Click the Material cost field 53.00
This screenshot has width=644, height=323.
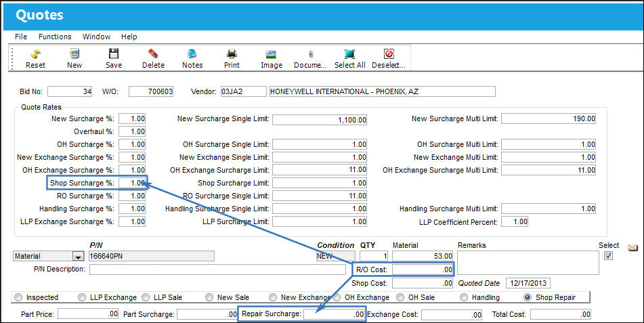(423, 256)
